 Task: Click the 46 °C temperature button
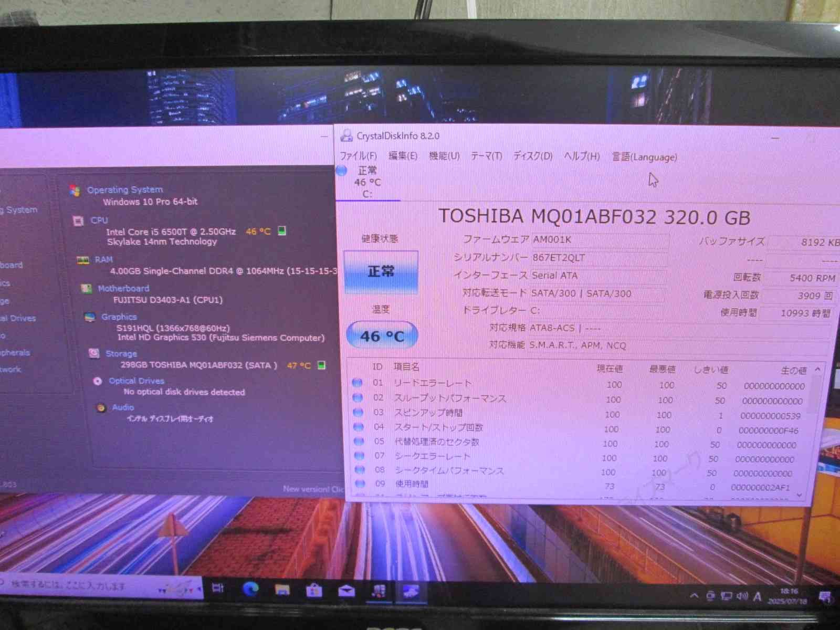[382, 335]
